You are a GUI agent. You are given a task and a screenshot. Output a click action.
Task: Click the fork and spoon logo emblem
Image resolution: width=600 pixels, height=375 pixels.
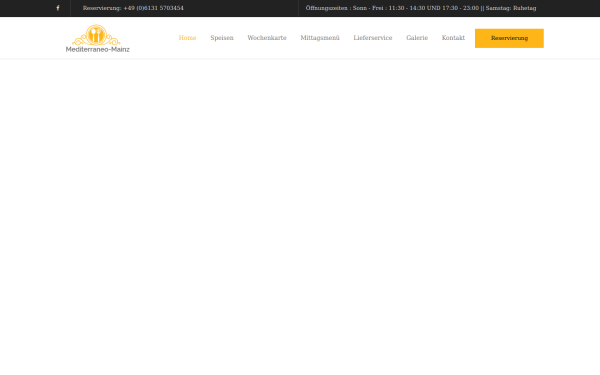[96, 35]
